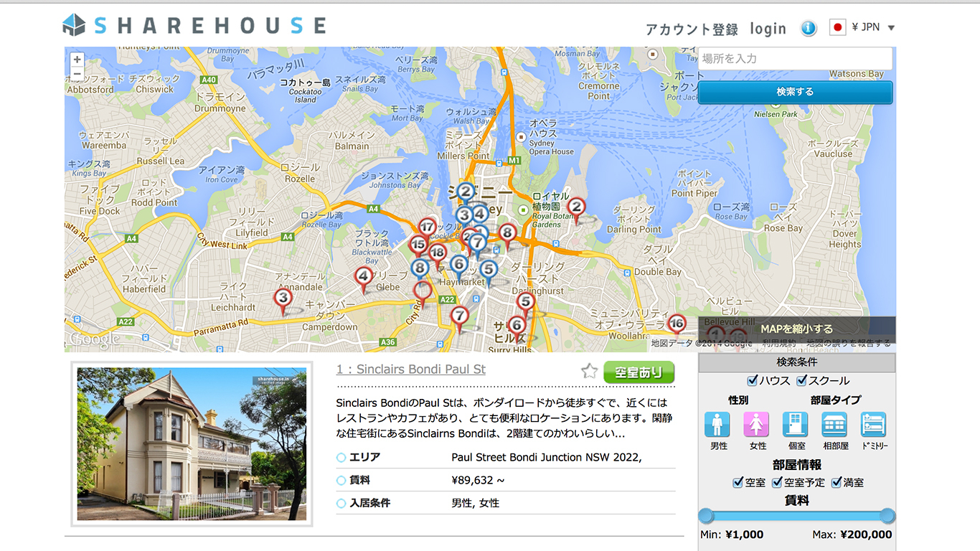Uncheck the 空室 checkbox
The image size is (980, 551).
click(738, 483)
